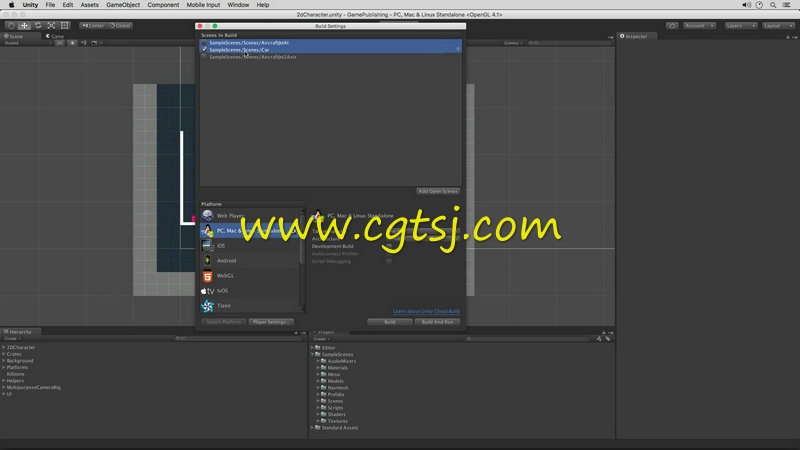Open the GameObject menu

point(123,5)
